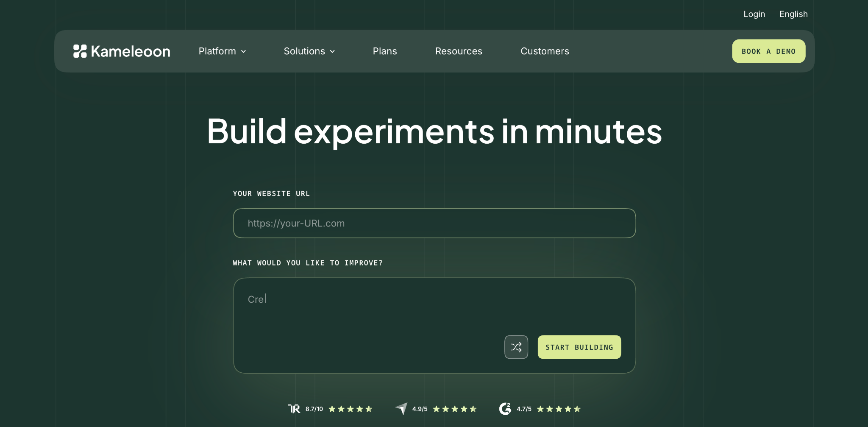Click the Kameleoon logo

tap(122, 51)
